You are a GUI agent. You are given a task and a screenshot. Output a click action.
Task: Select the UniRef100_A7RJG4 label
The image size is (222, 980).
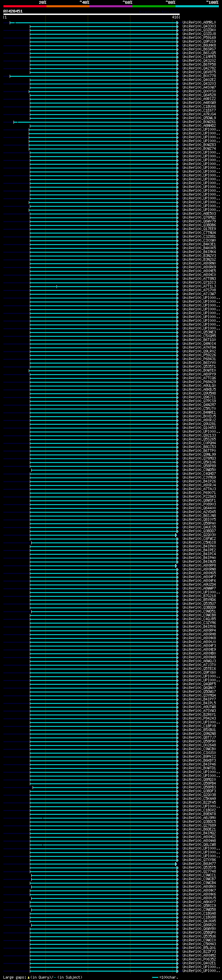point(199,114)
